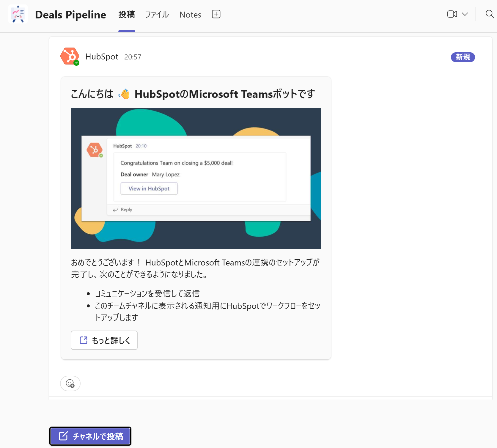Click the Deals Pipeline channel avatar icon
Image resolution: width=497 pixels, height=448 pixels.
click(18, 14)
